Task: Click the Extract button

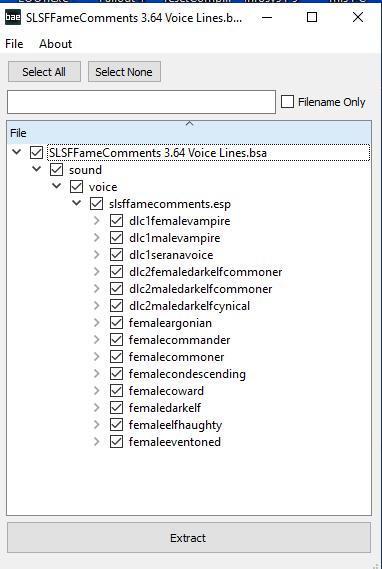Action: (x=189, y=538)
